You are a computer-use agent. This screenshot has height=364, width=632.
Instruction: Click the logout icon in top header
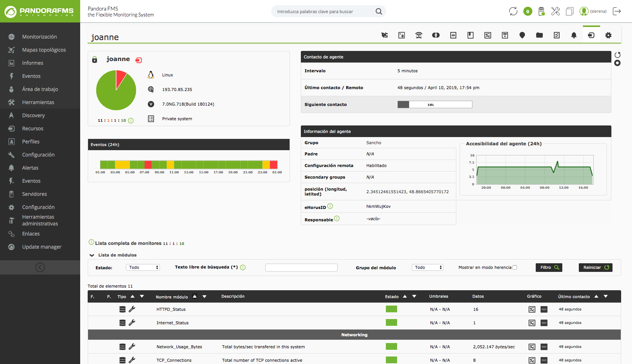coord(617,11)
